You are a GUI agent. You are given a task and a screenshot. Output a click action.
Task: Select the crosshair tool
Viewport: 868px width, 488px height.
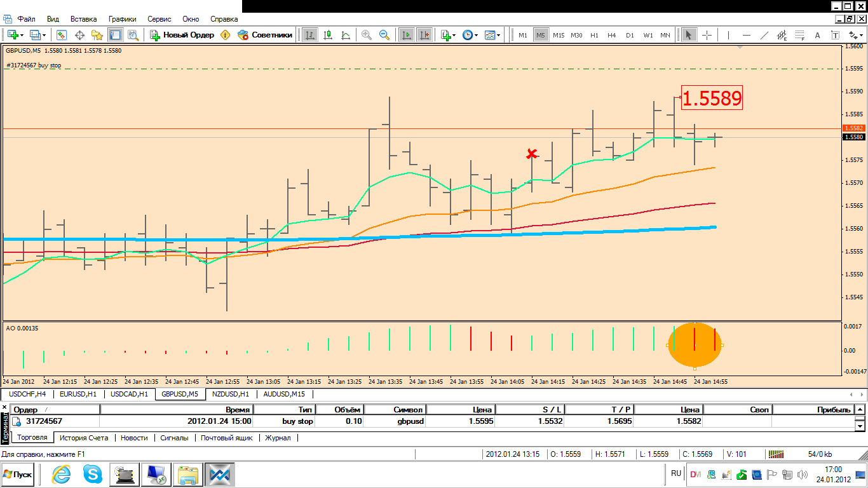click(707, 35)
